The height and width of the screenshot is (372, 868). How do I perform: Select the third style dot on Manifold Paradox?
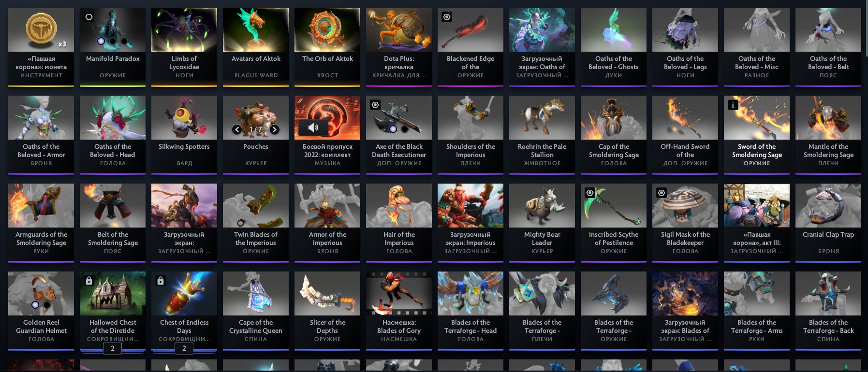tap(124, 41)
